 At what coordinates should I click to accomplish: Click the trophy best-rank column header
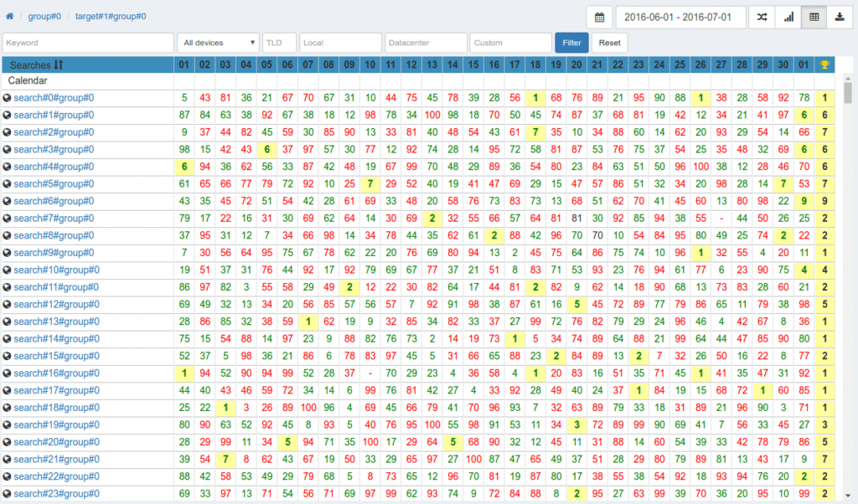click(x=825, y=64)
